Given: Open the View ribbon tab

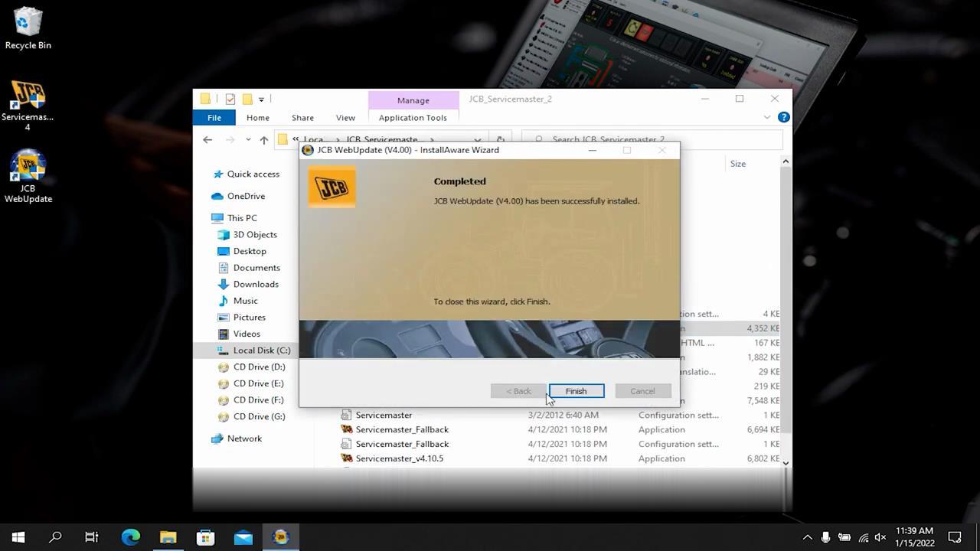Looking at the screenshot, I should 345,118.
